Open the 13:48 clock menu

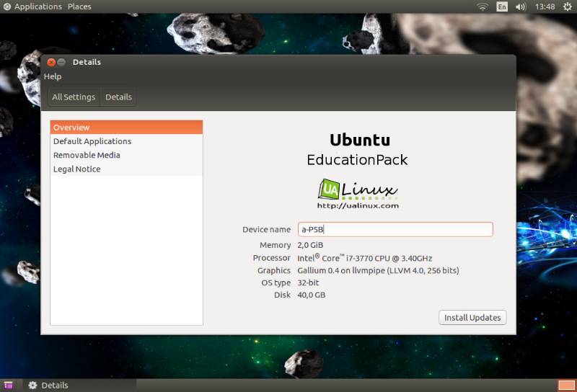545,6
